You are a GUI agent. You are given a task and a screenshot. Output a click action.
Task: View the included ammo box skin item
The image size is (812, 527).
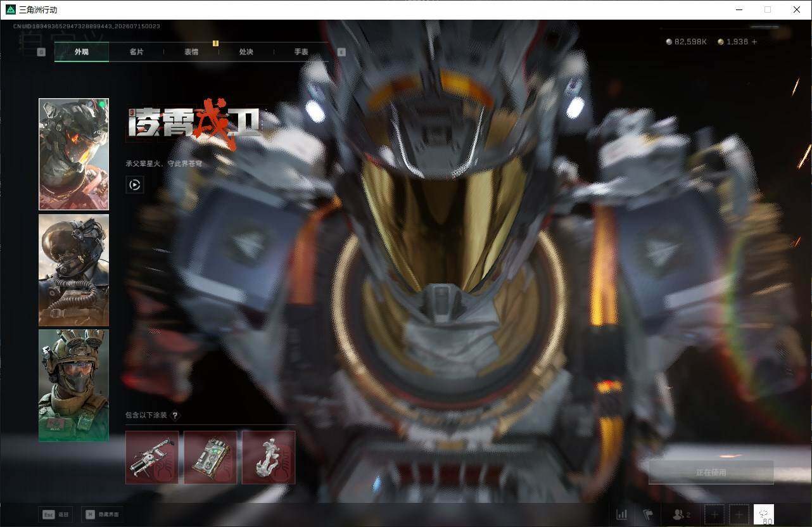[x=210, y=457]
